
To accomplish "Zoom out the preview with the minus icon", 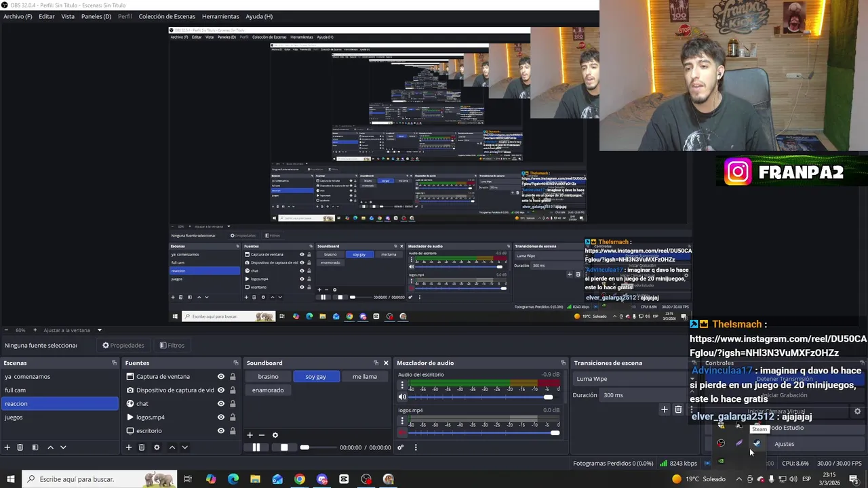I will [x=7, y=330].
